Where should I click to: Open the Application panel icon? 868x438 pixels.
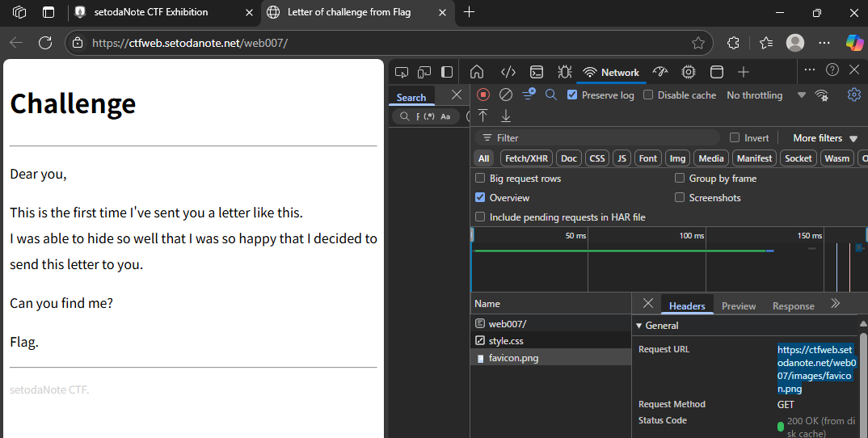point(717,72)
